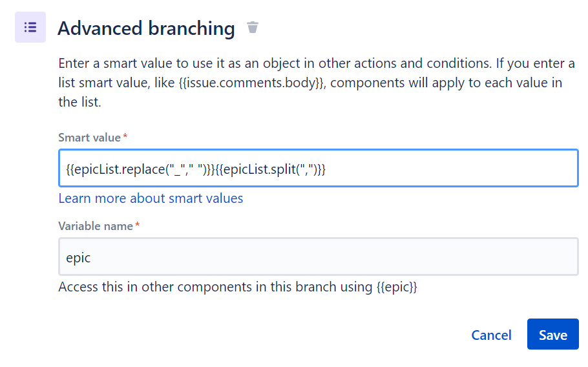Screen dimensions: 588x367
Task: Click empty space after epic in Variable name
Action: (x=323, y=258)
